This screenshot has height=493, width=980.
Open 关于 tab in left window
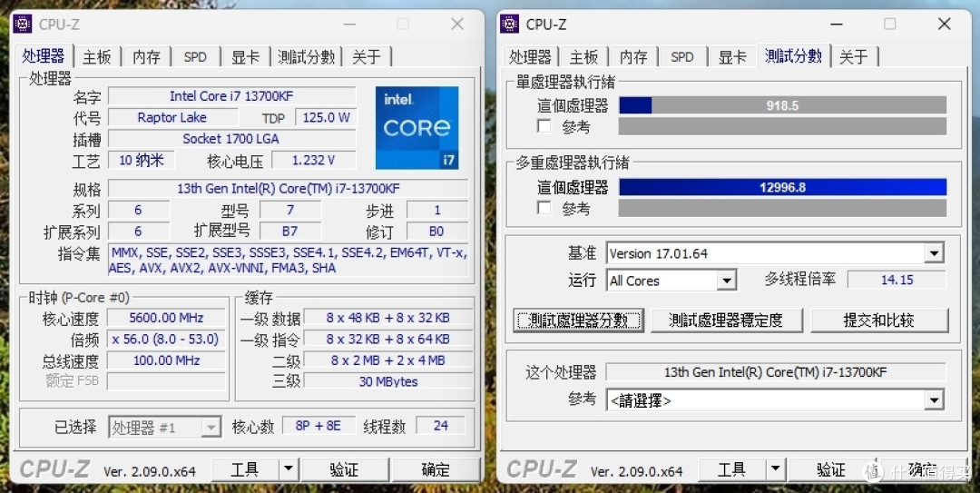367,57
